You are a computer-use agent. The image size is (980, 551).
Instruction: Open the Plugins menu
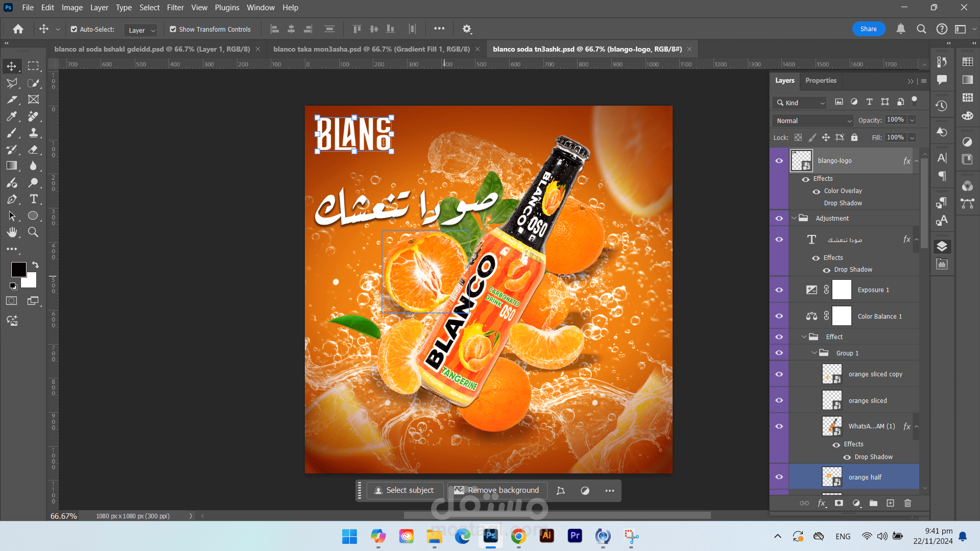click(x=227, y=8)
